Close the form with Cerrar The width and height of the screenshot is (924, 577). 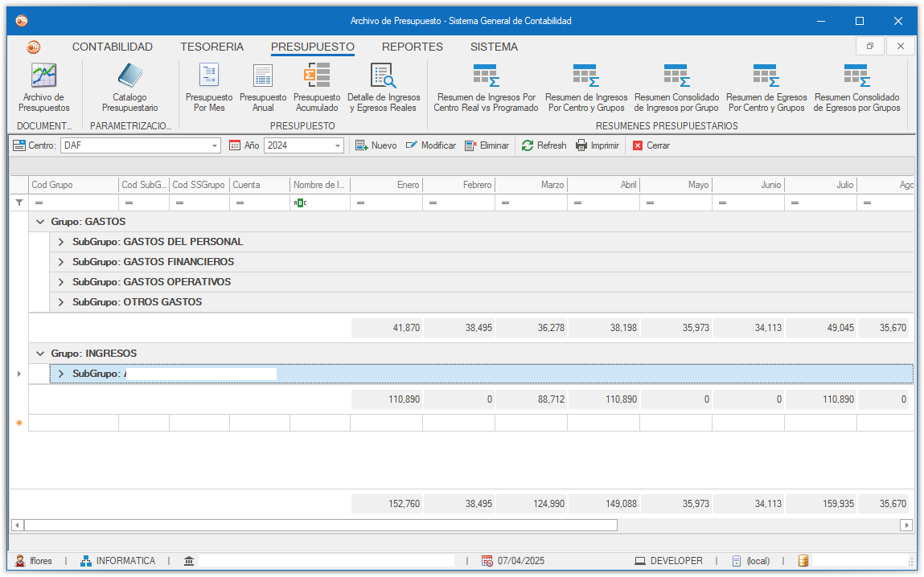(651, 145)
